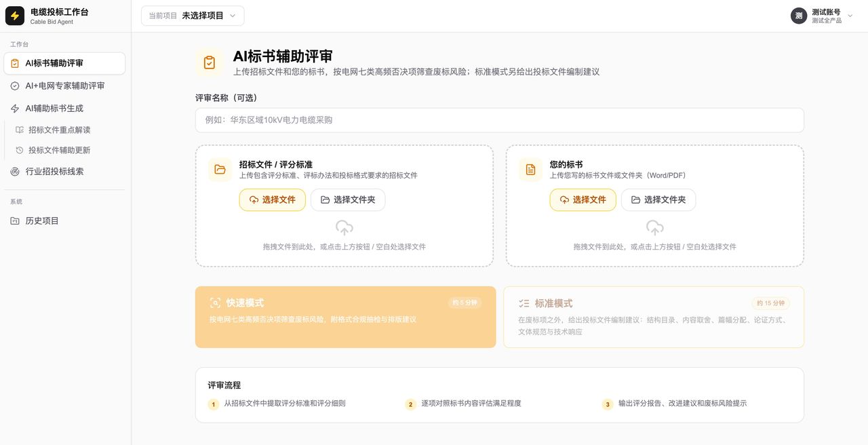Viewport: 868px width, 445px height.
Task: Click the step 2 numbered badge
Action: click(410, 404)
